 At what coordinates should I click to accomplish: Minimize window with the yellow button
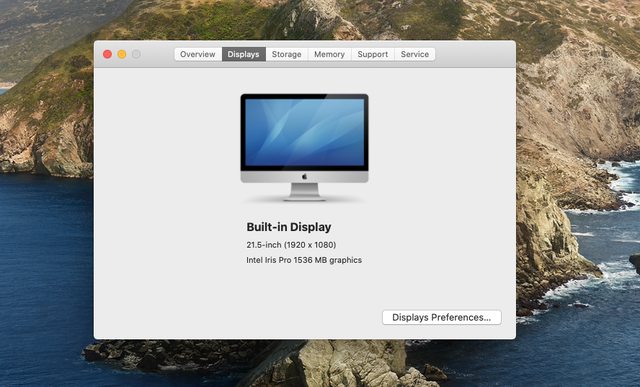pos(122,54)
